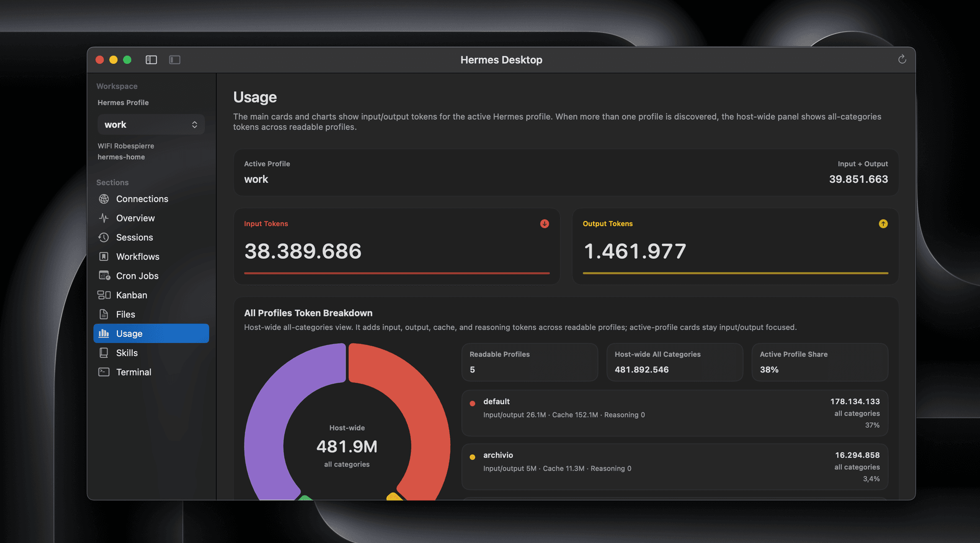Viewport: 980px width, 543px height.
Task: Click the Active Profile work name
Action: pyautogui.click(x=256, y=179)
